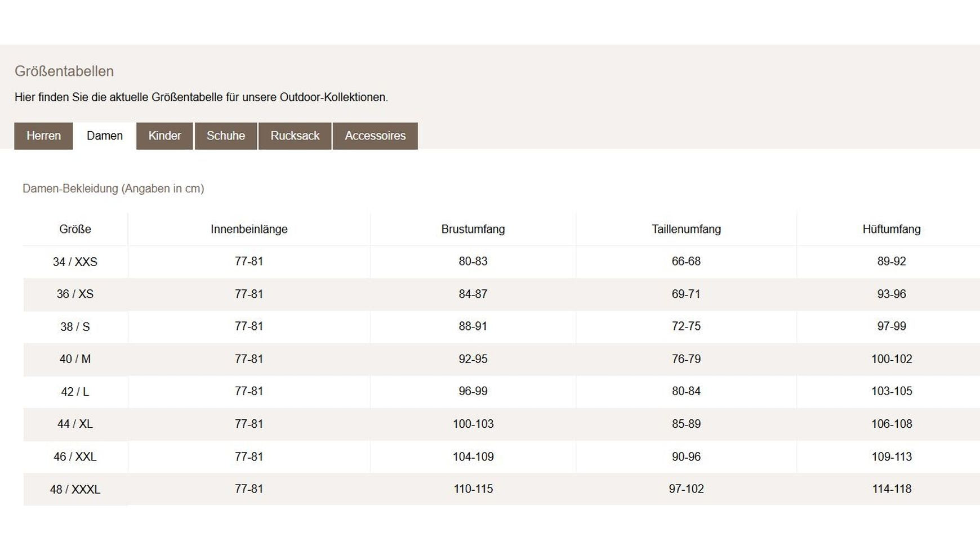The width and height of the screenshot is (980, 551).
Task: Switch to the Schuhe tab
Action: pos(226,136)
